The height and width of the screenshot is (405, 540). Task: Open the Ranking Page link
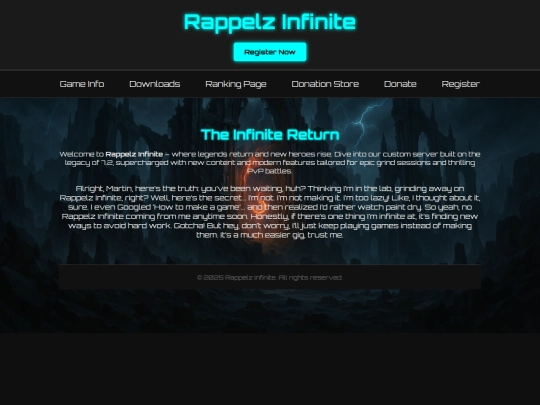(x=236, y=84)
